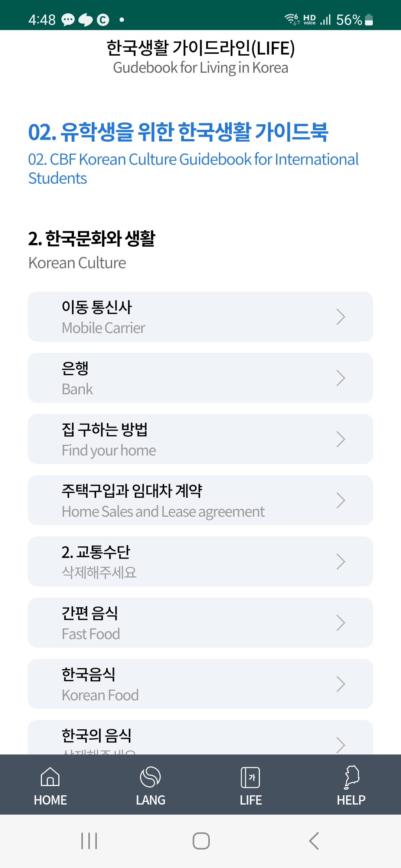
Task: Open the Korean Food entry
Action: (200, 684)
